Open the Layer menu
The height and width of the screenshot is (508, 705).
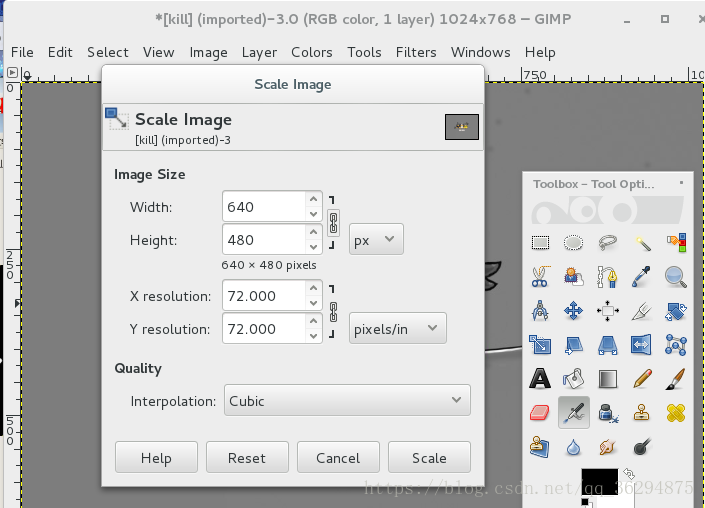[x=259, y=52]
